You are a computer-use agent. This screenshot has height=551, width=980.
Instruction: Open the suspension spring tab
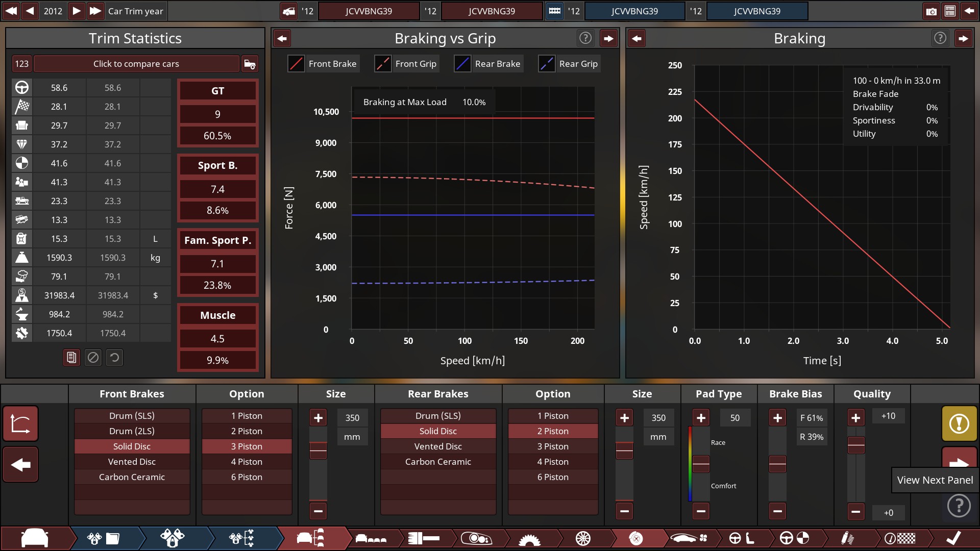tap(847, 538)
